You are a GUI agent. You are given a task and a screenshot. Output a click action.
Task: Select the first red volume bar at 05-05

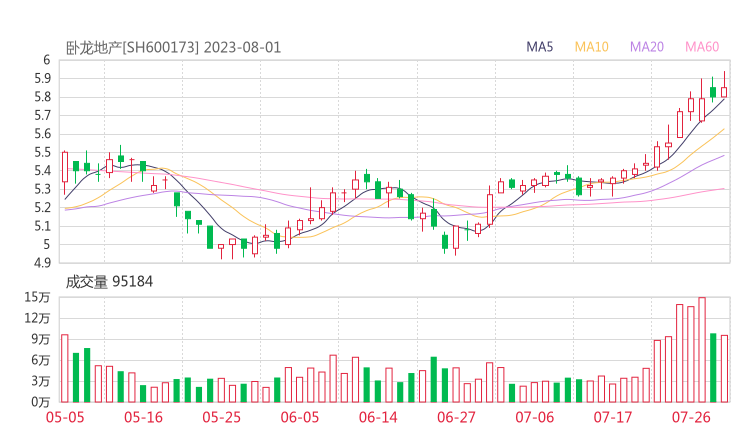65,368
